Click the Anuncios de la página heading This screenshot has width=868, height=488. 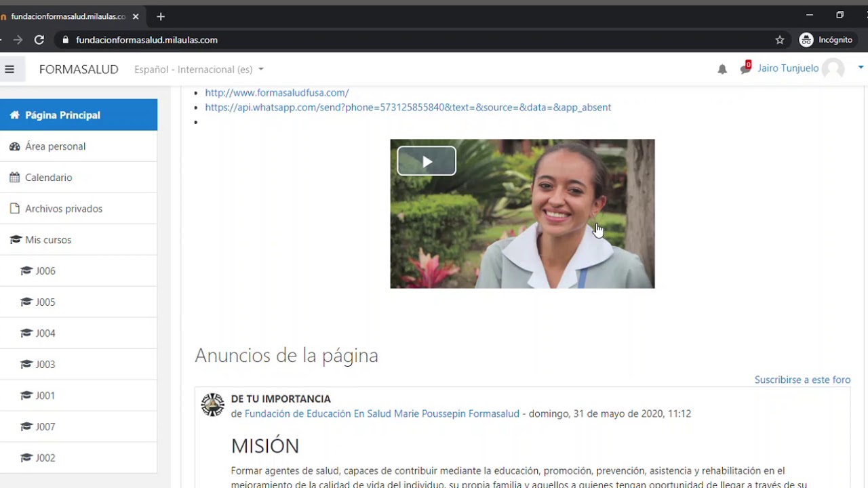(x=286, y=355)
